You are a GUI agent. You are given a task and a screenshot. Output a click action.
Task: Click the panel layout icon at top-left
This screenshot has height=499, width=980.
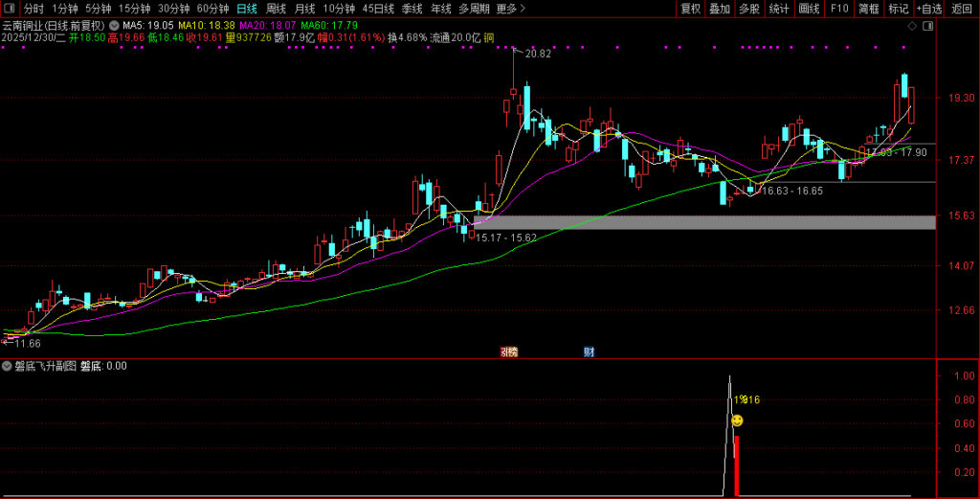10,9
